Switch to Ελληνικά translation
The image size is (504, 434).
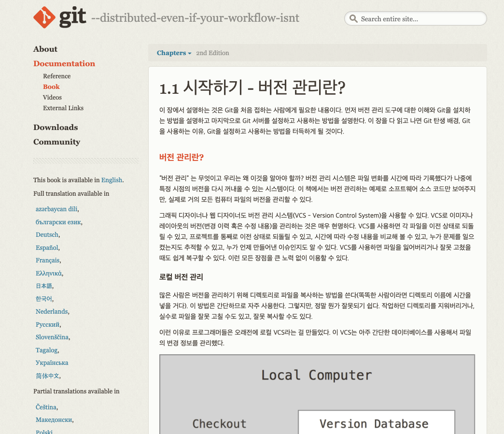pos(49,273)
